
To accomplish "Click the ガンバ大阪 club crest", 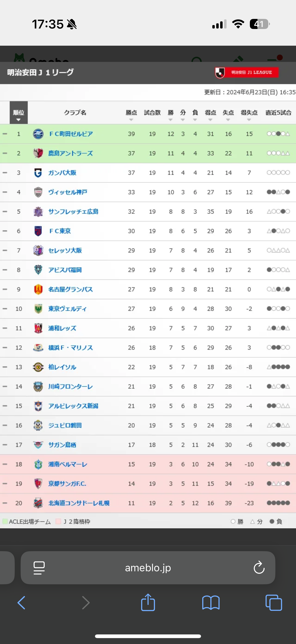I will (38, 173).
